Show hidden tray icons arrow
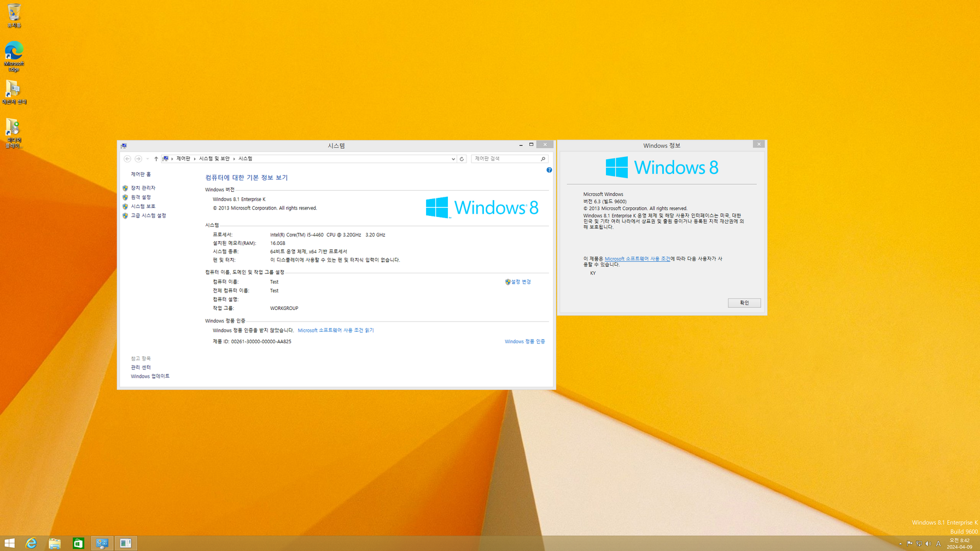The height and width of the screenshot is (551, 980). (x=900, y=544)
